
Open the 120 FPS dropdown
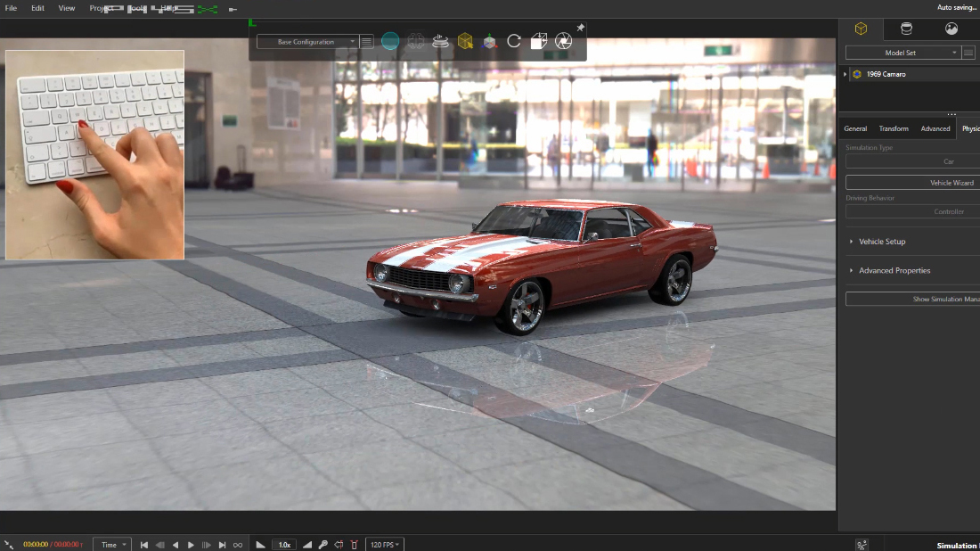pyautogui.click(x=384, y=545)
